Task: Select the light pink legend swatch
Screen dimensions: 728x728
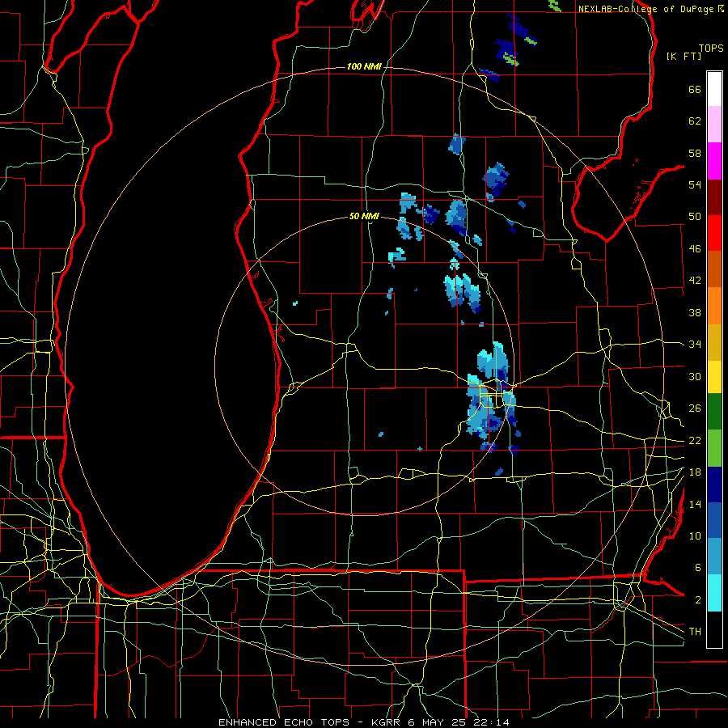Action: point(714,124)
